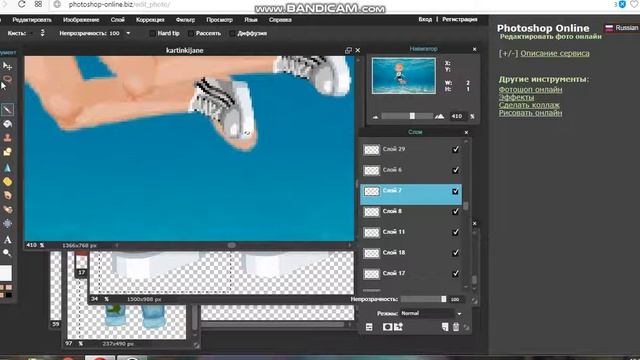The height and width of the screenshot is (360, 640).
Task: Select the Burn tool below the sponge
Action: (x=7, y=196)
